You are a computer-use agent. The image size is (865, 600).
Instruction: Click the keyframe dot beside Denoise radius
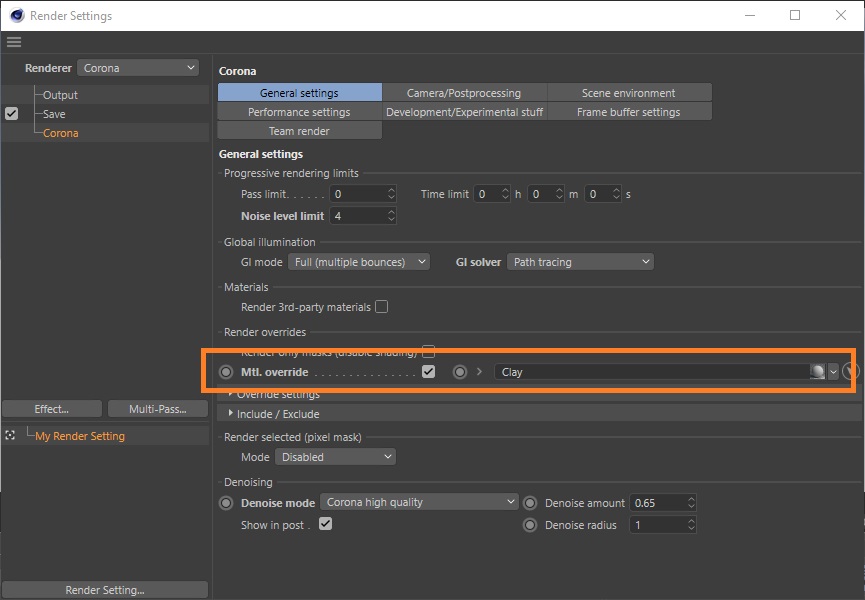(x=530, y=525)
